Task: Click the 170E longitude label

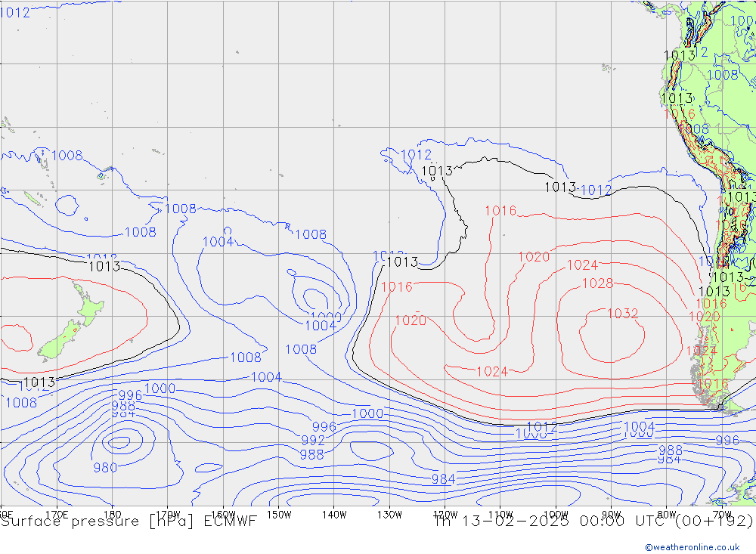Action: click(57, 515)
